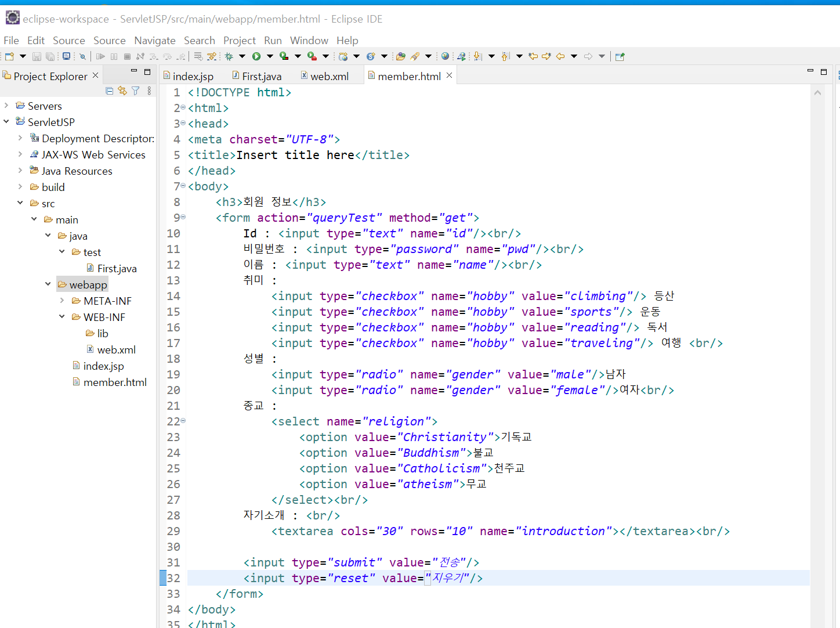The width and height of the screenshot is (840, 628).
Task: Open a web browser via the globe icon
Action: [x=445, y=56]
